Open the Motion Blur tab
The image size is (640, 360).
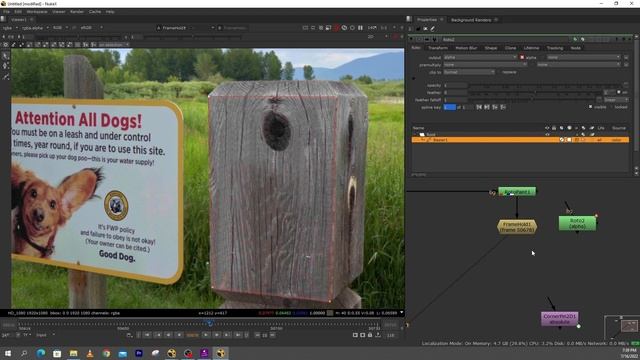[x=466, y=48]
